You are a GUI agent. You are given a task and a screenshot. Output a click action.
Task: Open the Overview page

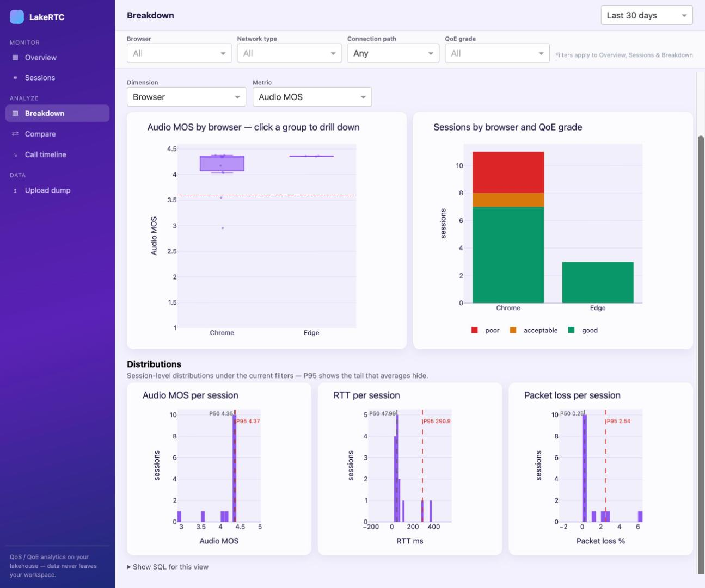click(57, 58)
